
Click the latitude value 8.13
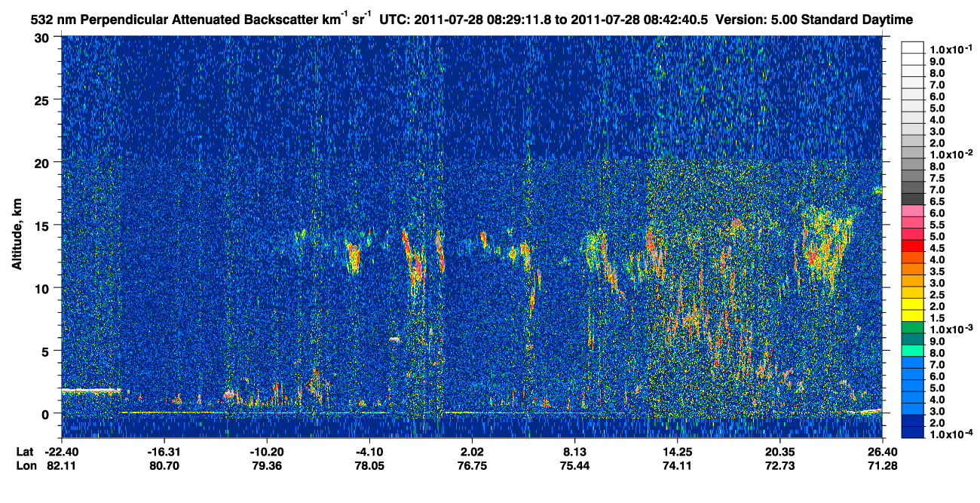point(575,452)
